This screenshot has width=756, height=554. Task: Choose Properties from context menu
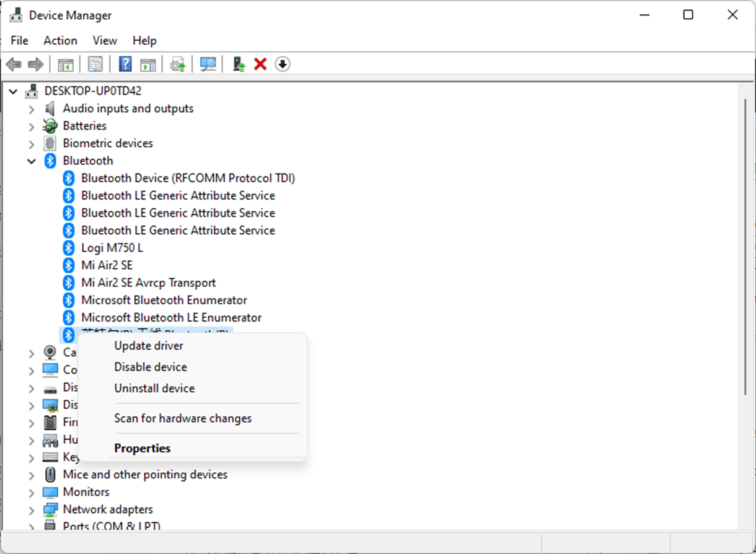coord(193,448)
